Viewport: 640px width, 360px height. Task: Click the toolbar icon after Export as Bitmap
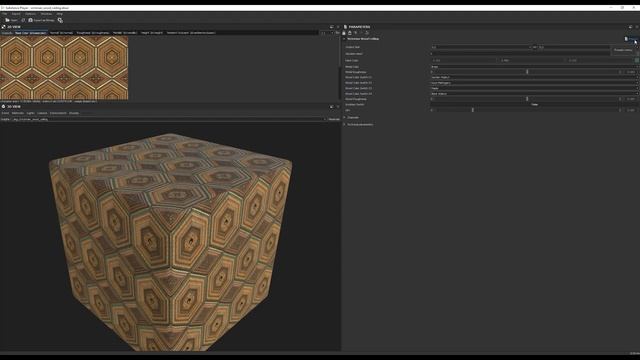(60, 20)
